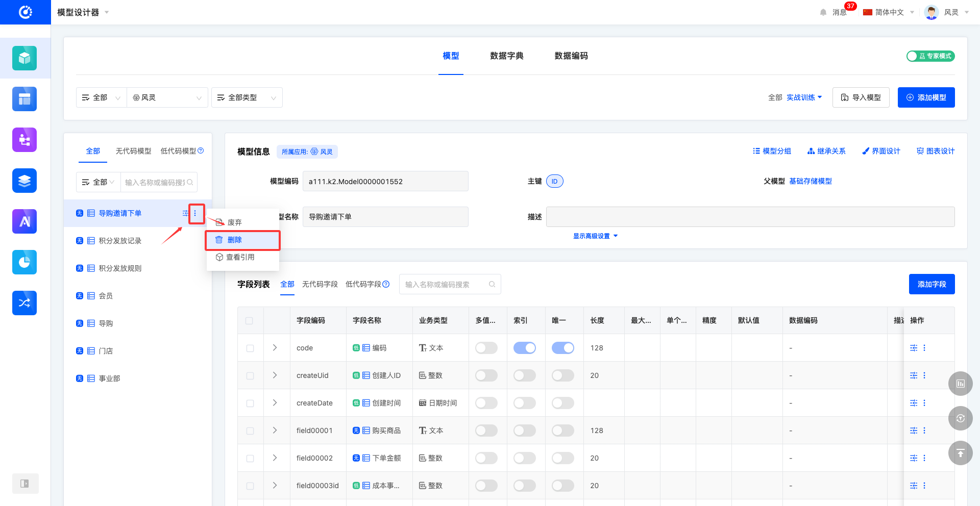Switch to the 数据编码 tab

pyautogui.click(x=571, y=56)
